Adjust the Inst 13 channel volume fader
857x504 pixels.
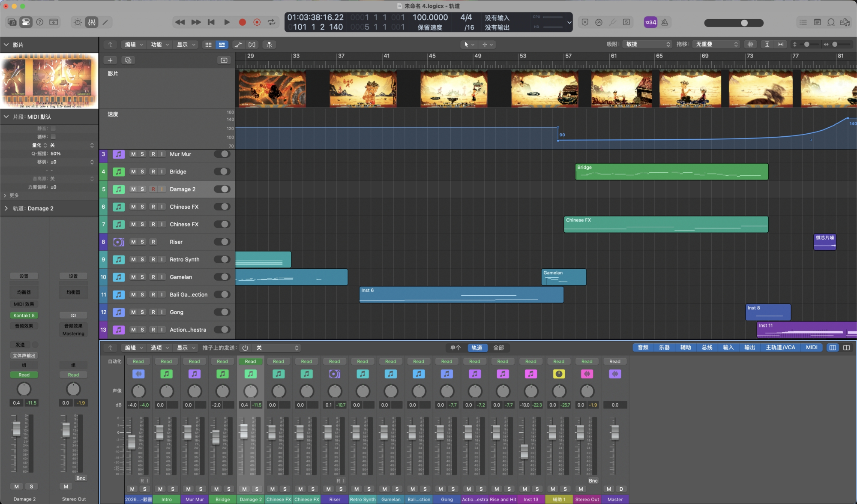click(x=524, y=451)
